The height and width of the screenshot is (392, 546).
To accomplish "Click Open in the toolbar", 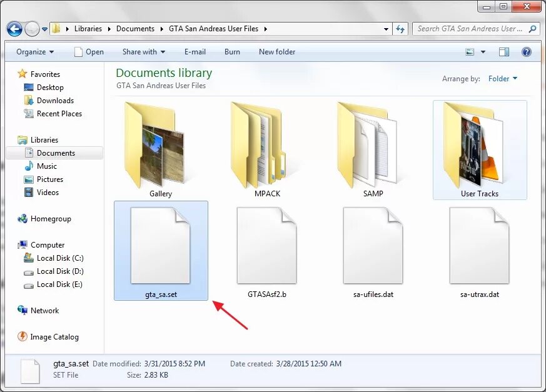I will (x=89, y=52).
